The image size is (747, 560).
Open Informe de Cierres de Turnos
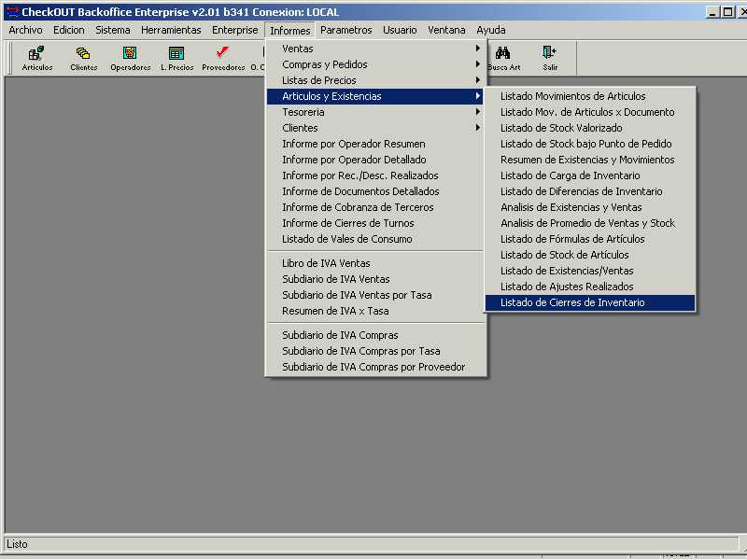(375, 223)
